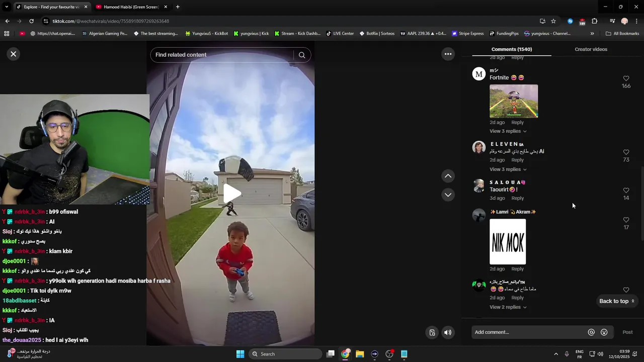Go back in browser history
This screenshot has height=362, width=644.
(x=7, y=21)
